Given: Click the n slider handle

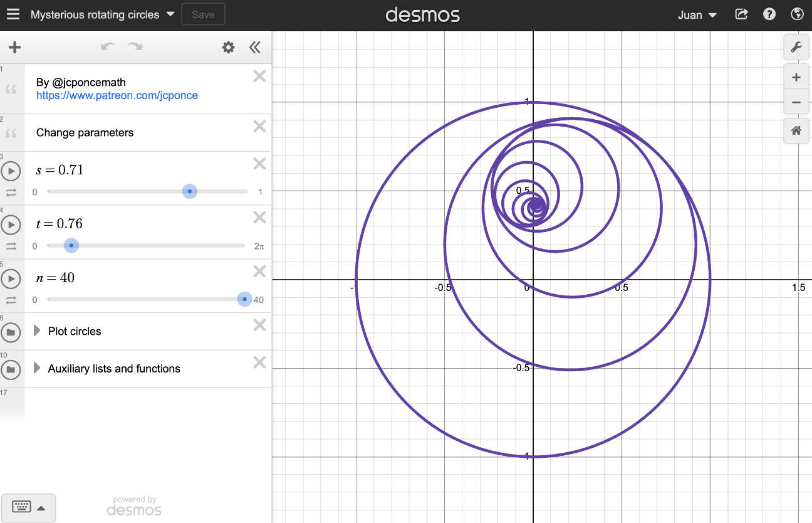Looking at the screenshot, I should click(x=244, y=300).
